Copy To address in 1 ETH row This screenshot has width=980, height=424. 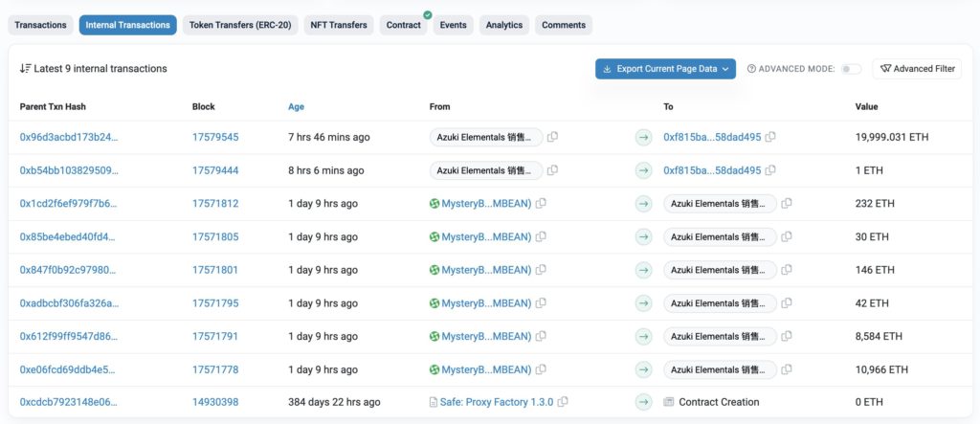click(x=770, y=170)
